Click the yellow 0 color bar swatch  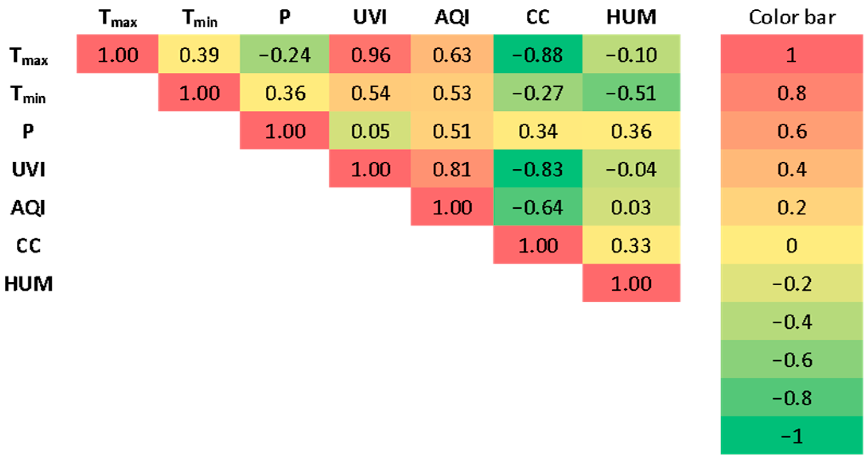[x=792, y=245]
